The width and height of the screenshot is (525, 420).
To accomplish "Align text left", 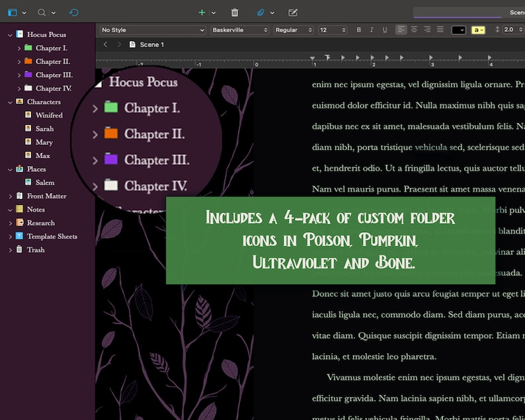I will point(401,30).
